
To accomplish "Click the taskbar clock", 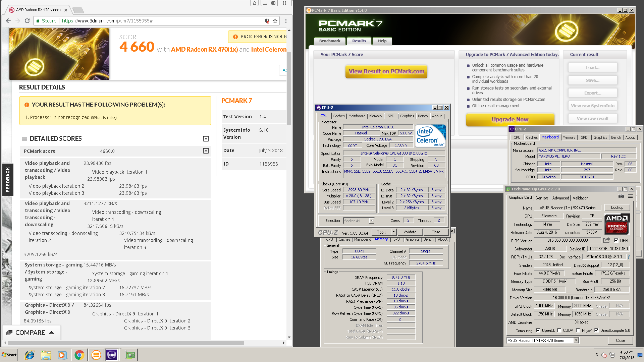I will click(x=627, y=355).
